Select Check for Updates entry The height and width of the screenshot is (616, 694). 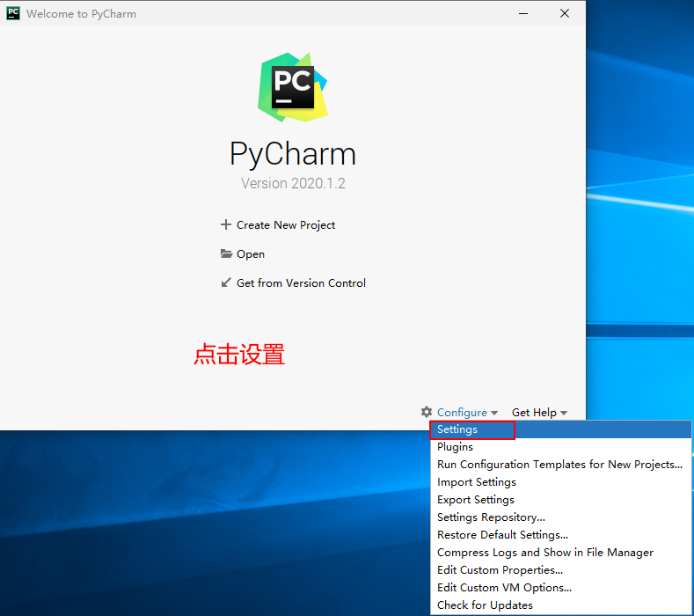(561, 605)
